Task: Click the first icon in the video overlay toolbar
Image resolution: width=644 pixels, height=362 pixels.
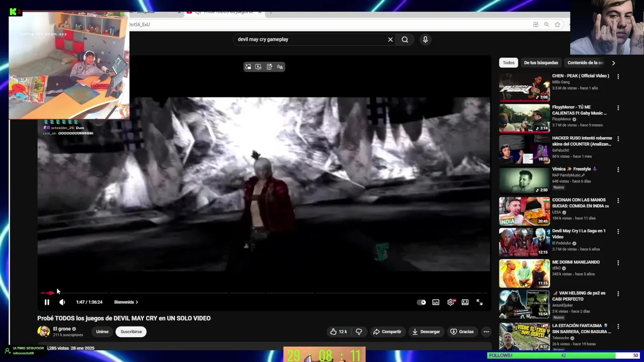Action: pyautogui.click(x=248, y=67)
